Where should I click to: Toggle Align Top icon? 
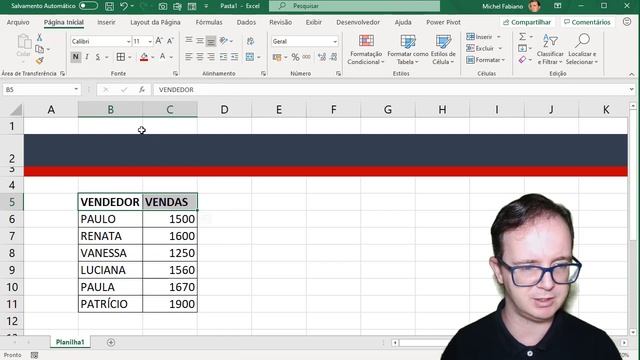(189, 40)
